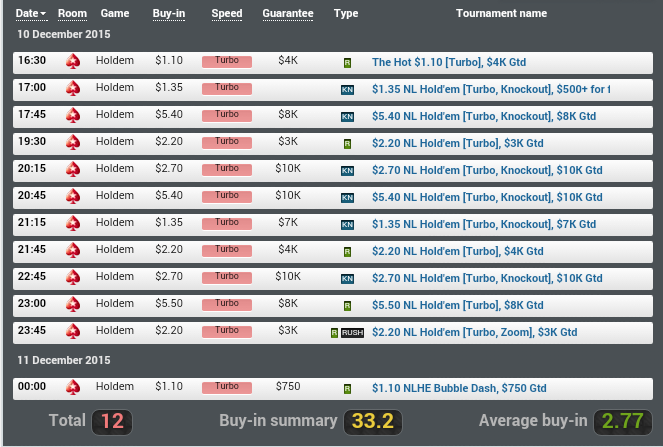Viewport: 663px width, 447px height.
Task: Click the green R type icon in 19:30 row
Action: pos(347,144)
